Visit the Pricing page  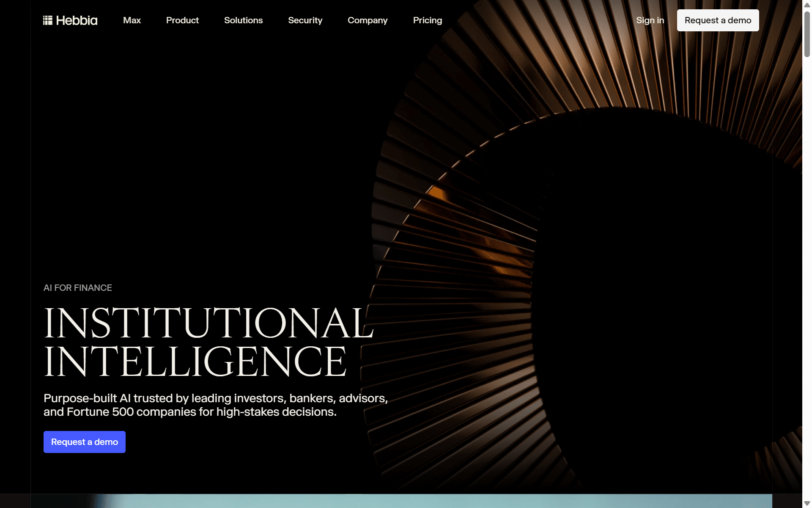click(x=428, y=20)
